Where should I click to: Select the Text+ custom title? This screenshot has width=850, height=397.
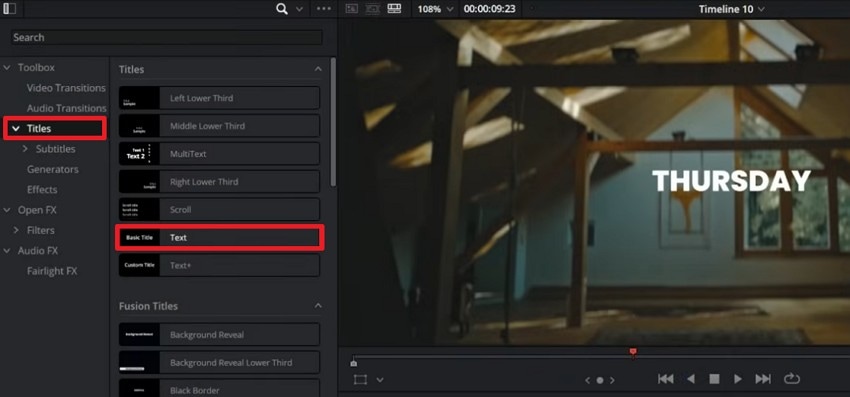point(219,265)
